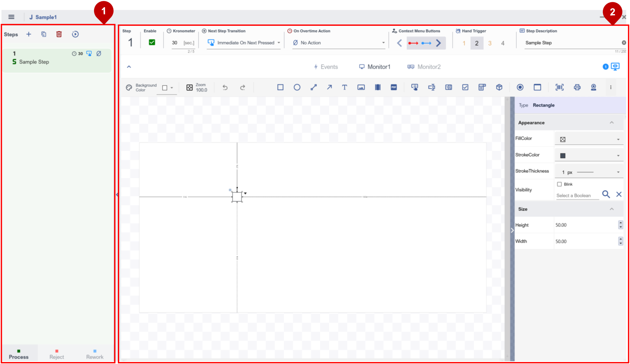Viewport: 630px width, 364px height.
Task: Select the Text tool in the toolbar
Action: [344, 87]
